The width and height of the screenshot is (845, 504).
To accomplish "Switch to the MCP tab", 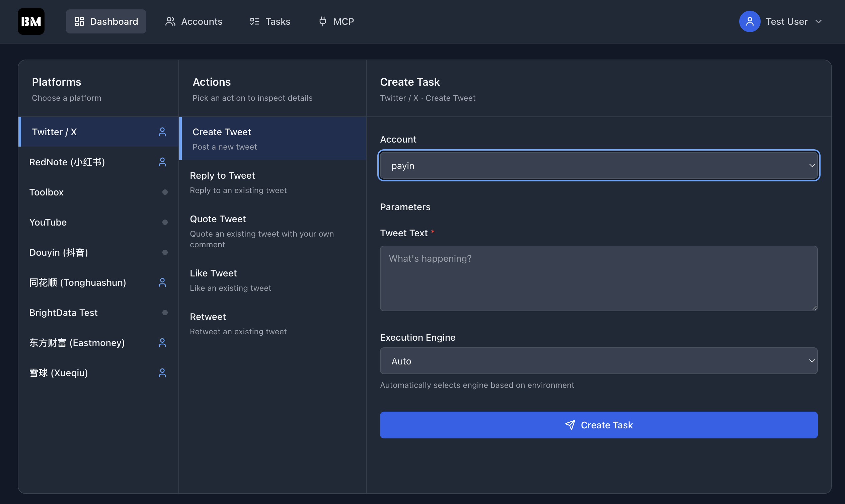I will (x=336, y=21).
